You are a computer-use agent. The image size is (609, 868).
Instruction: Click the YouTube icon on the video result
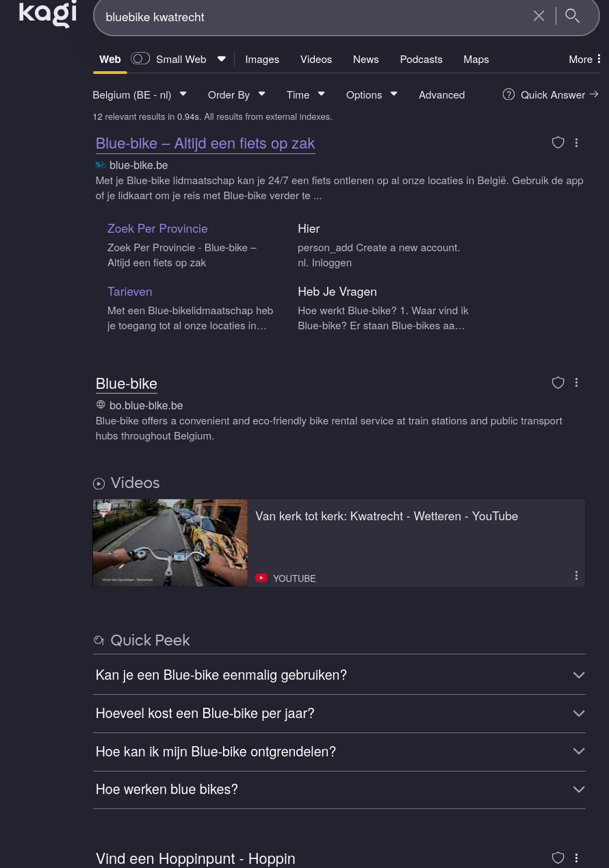[261, 577]
